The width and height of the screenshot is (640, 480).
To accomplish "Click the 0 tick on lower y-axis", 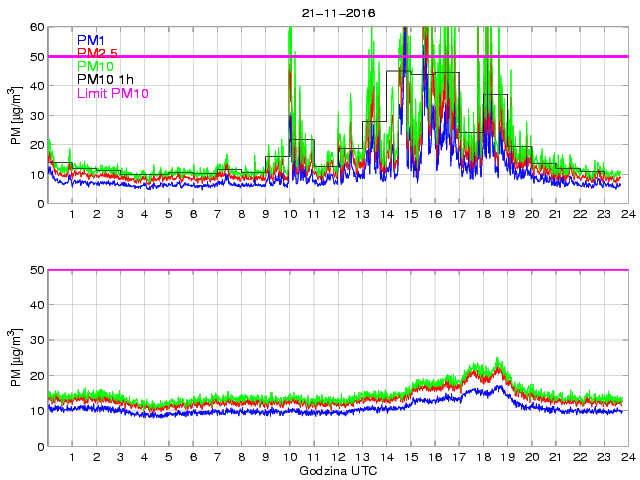I will tap(39, 446).
